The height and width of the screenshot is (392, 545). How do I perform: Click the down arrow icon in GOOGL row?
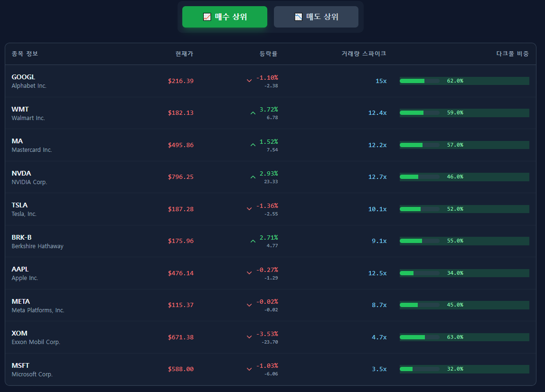249,81
